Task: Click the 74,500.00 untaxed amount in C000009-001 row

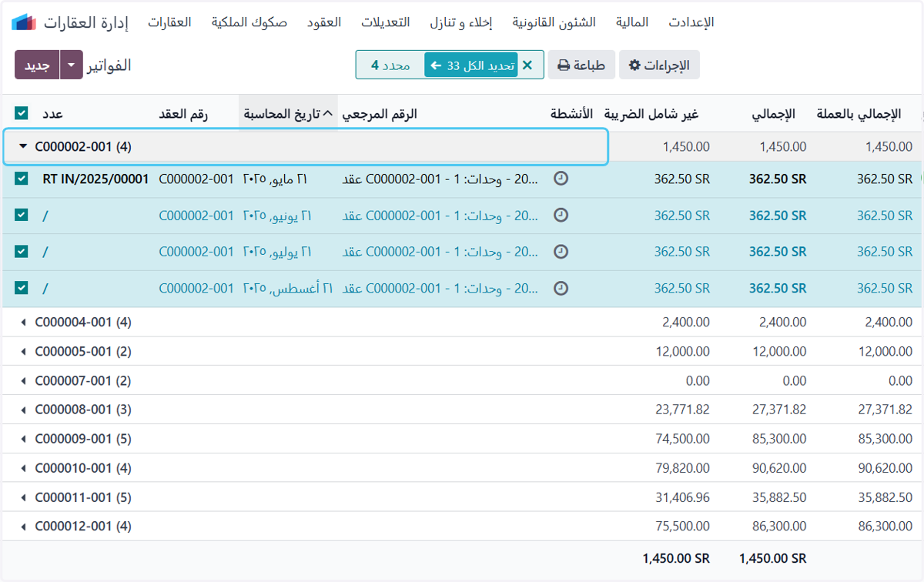Action: 682,439
